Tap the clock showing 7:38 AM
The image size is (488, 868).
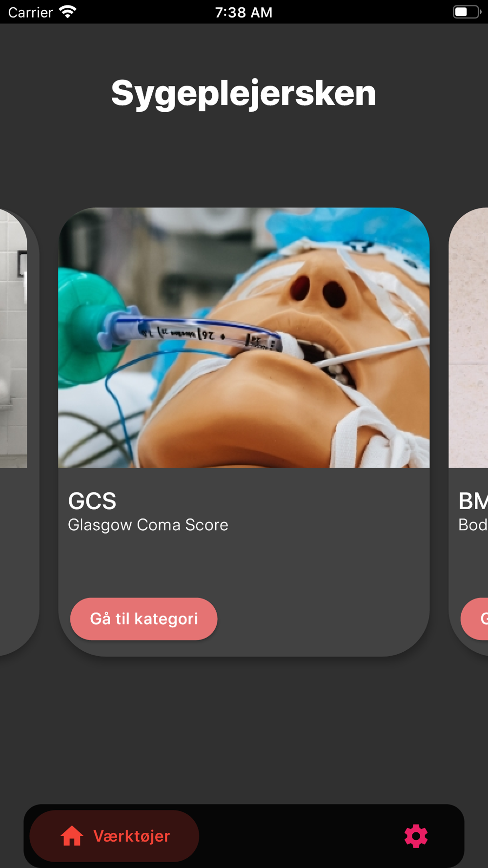(244, 12)
